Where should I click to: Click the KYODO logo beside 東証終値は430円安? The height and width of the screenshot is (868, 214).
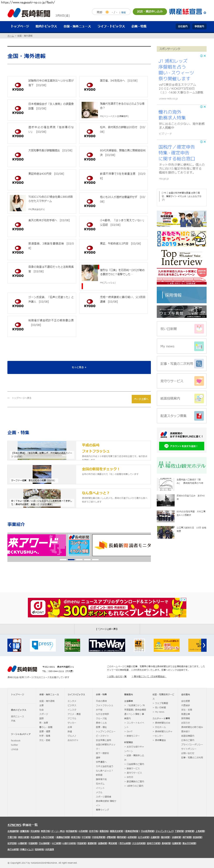[18, 180]
